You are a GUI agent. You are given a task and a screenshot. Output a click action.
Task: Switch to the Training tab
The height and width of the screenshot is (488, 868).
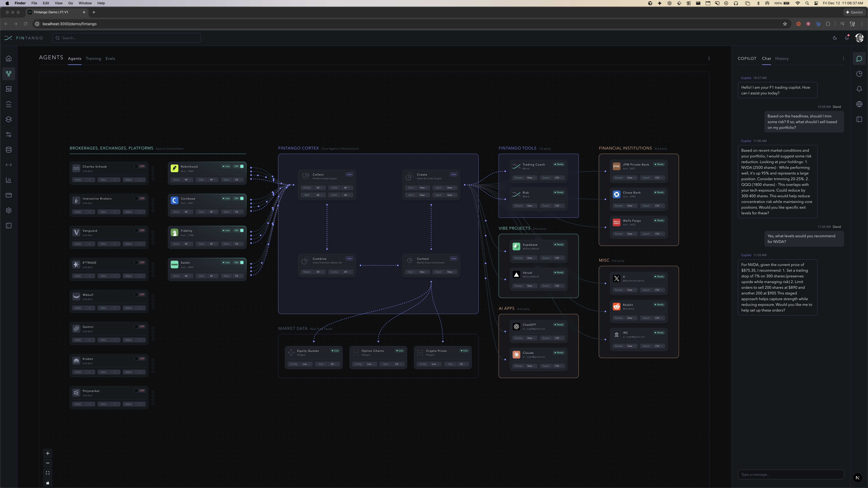(x=93, y=59)
